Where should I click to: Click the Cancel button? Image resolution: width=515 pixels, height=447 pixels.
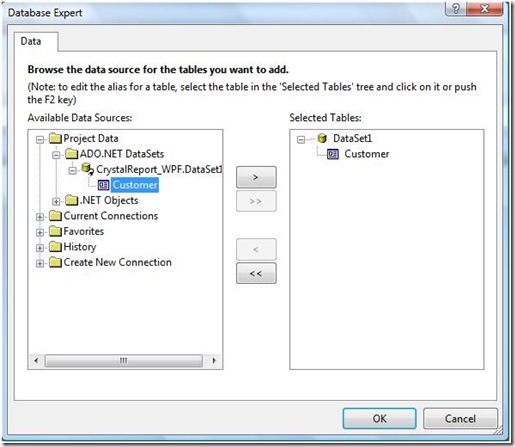click(460, 418)
